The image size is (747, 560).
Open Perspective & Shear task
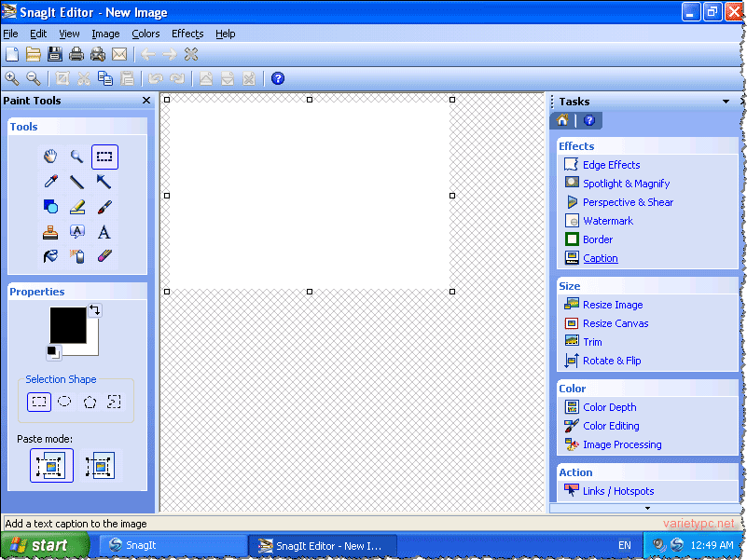click(619, 202)
